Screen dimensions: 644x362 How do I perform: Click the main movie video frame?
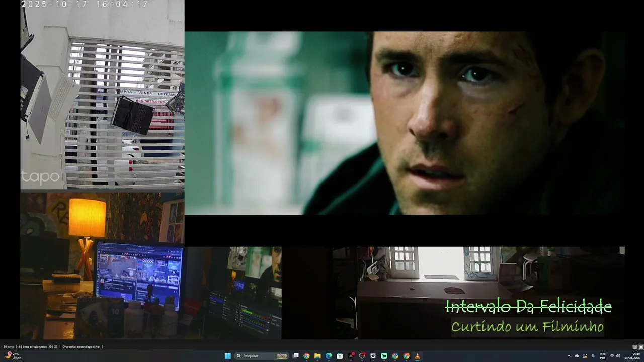405,123
